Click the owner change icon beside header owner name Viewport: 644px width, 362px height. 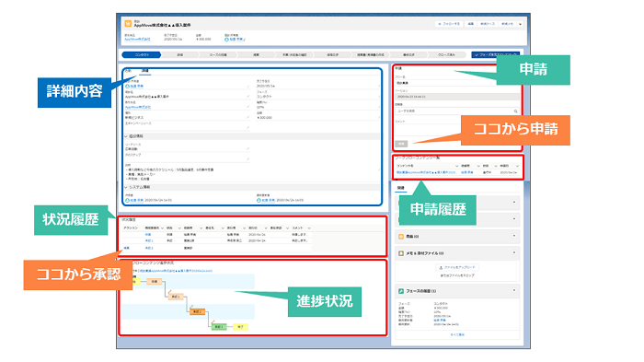pyautogui.click(x=244, y=40)
